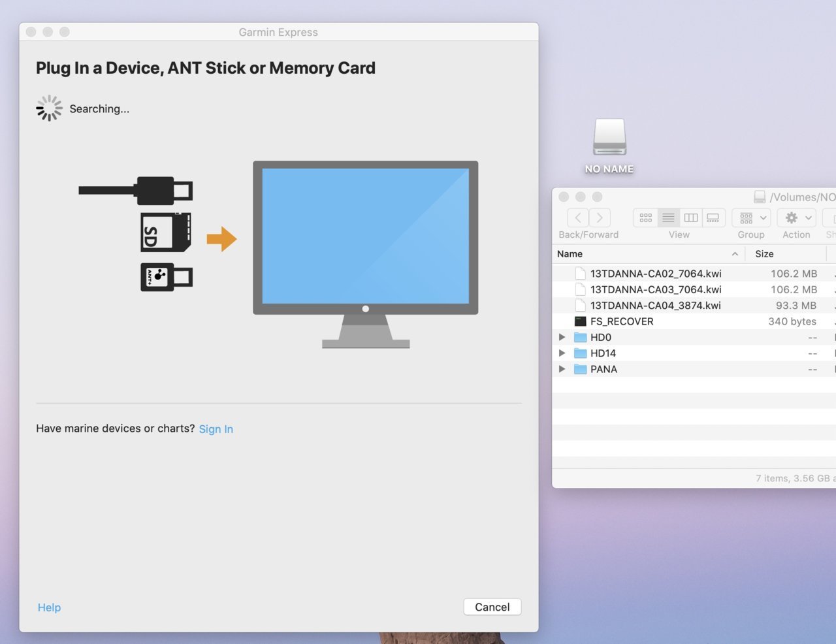Viewport: 836px width, 644px height.
Task: Click the USB cable illustration icon
Action: (x=136, y=191)
